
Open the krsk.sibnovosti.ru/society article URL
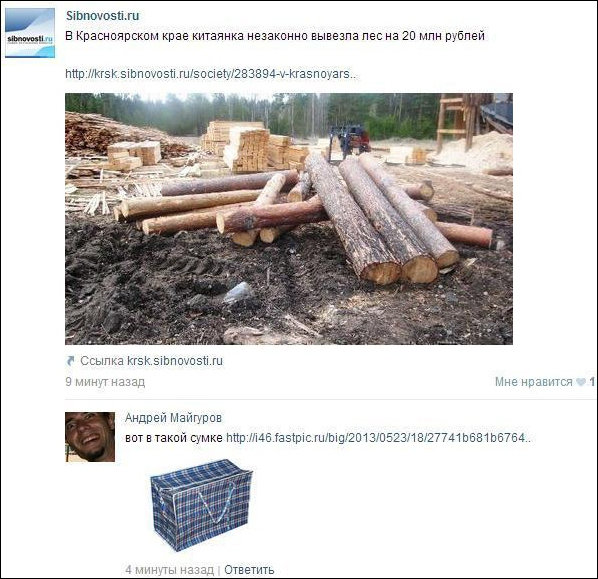(211, 74)
